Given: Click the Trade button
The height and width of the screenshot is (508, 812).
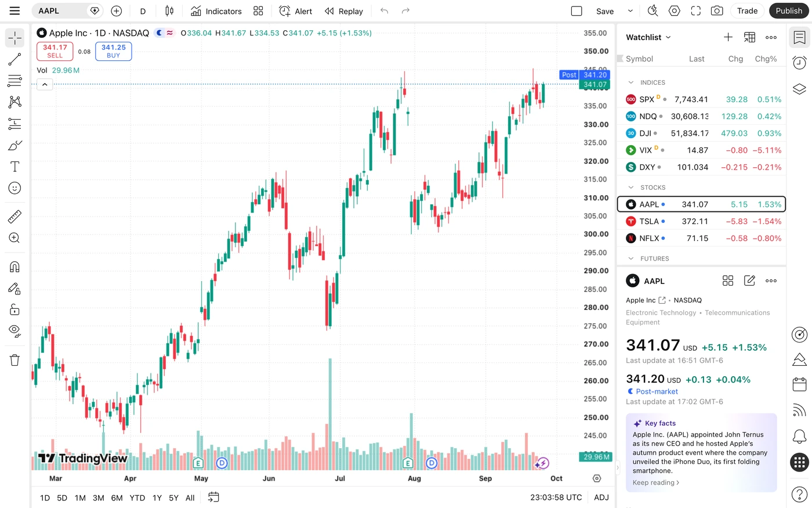Looking at the screenshot, I should pyautogui.click(x=747, y=11).
